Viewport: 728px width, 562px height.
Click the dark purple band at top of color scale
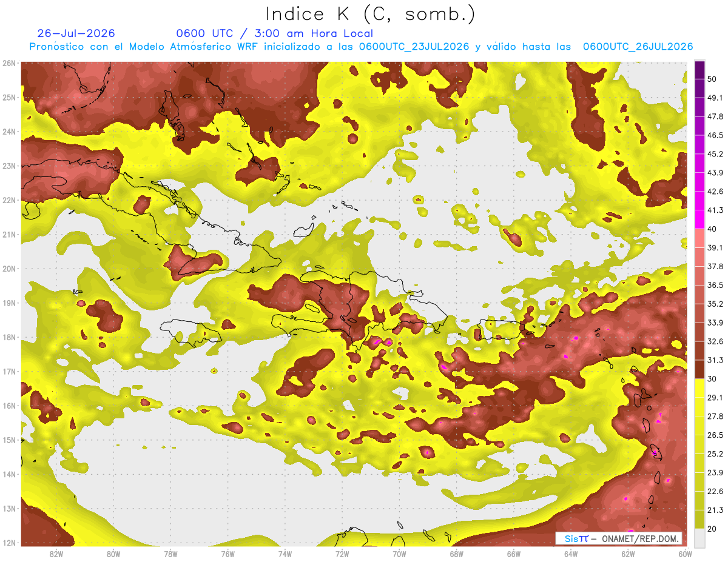click(x=699, y=70)
